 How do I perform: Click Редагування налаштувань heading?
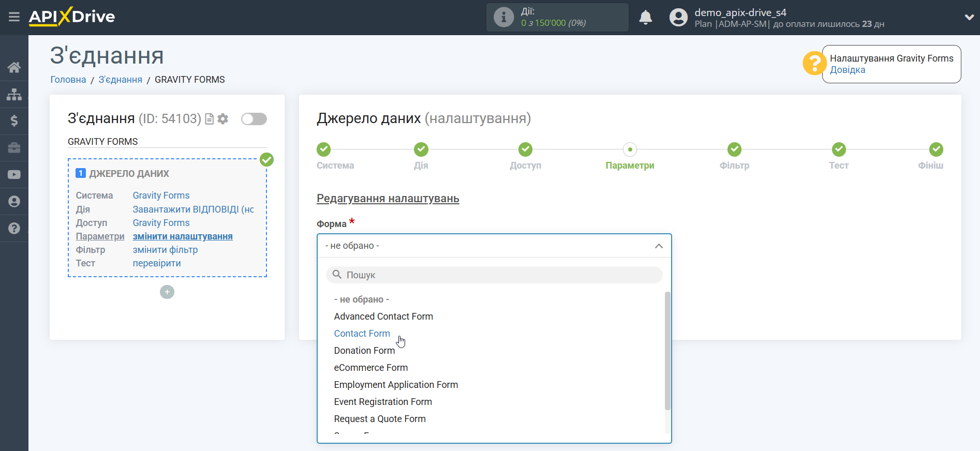tap(388, 199)
